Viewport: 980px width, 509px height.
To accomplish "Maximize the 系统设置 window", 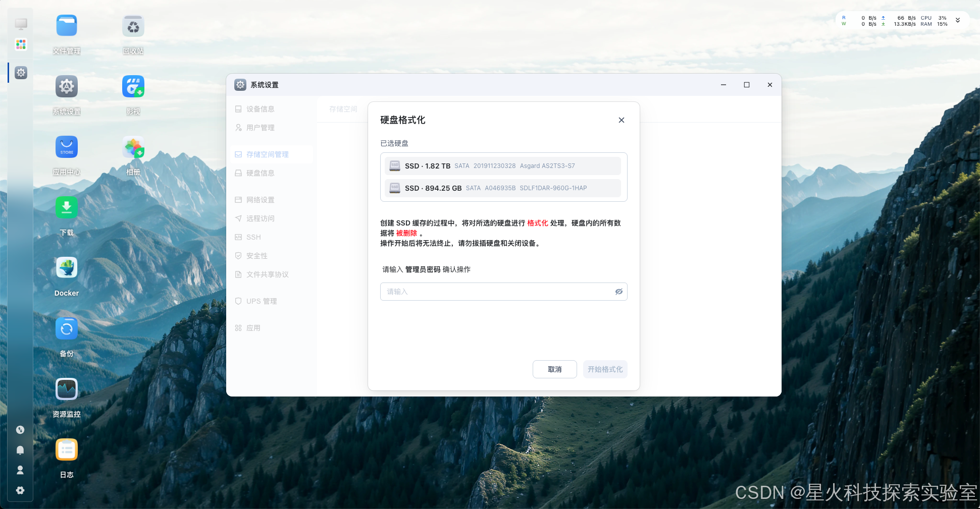I will click(747, 85).
